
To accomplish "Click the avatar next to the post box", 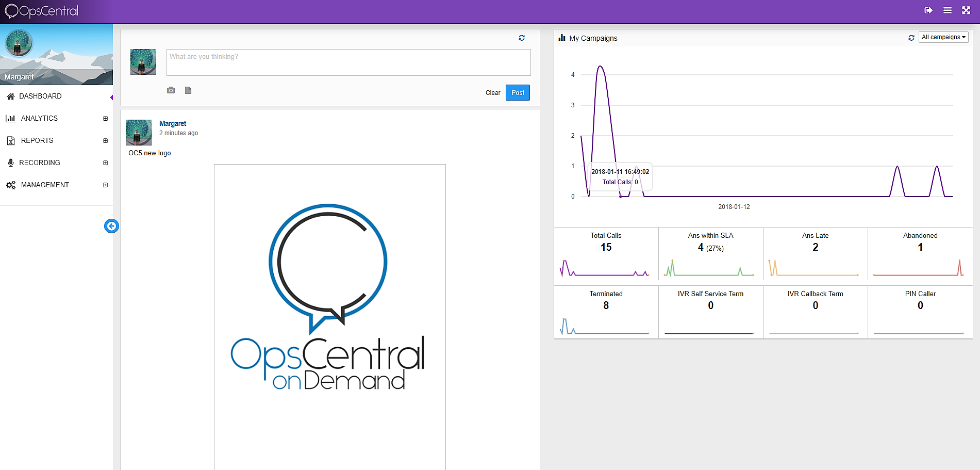I will (143, 62).
